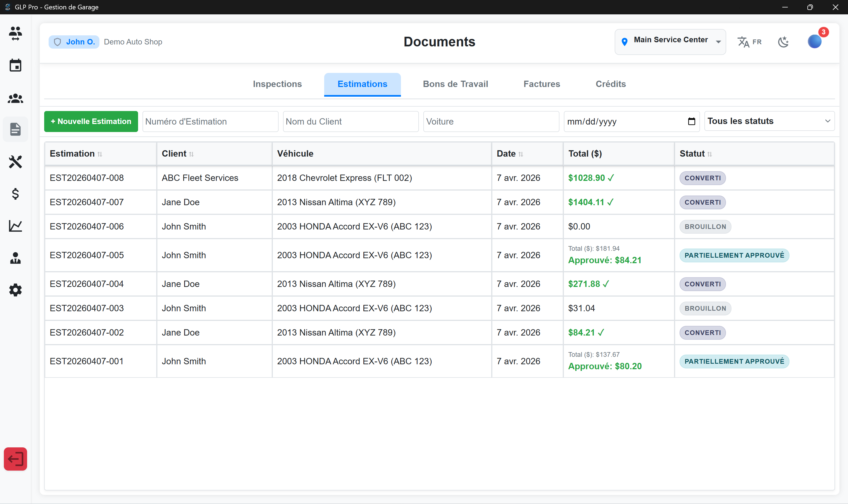Open the user avatar with notification badge
The image size is (848, 504).
coord(814,41)
